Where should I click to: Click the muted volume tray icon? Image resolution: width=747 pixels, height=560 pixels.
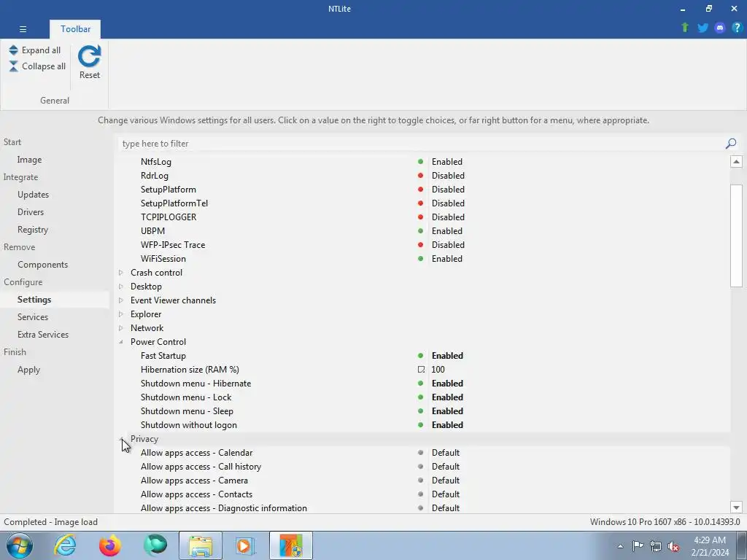[673, 546]
